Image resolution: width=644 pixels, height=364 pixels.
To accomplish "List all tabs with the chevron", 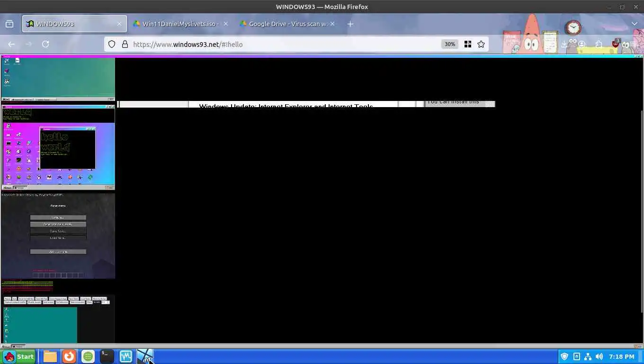I will coord(635,24).
